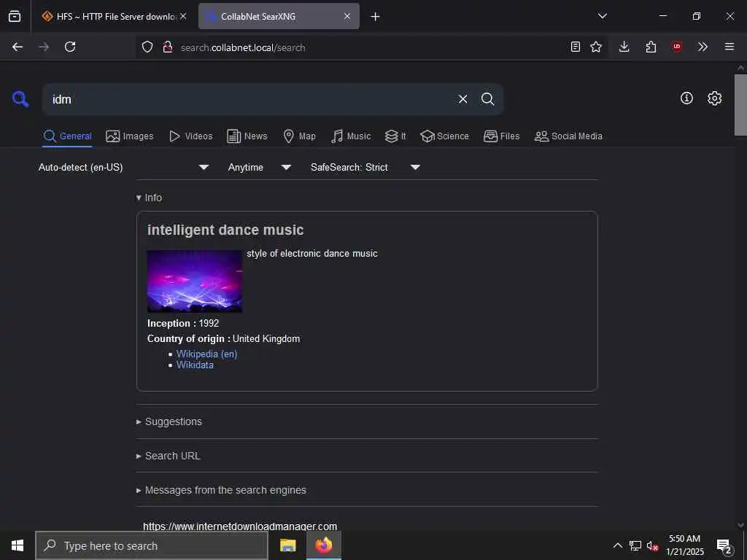Show hidden system tray icons
This screenshot has width=747, height=560.
click(x=617, y=545)
